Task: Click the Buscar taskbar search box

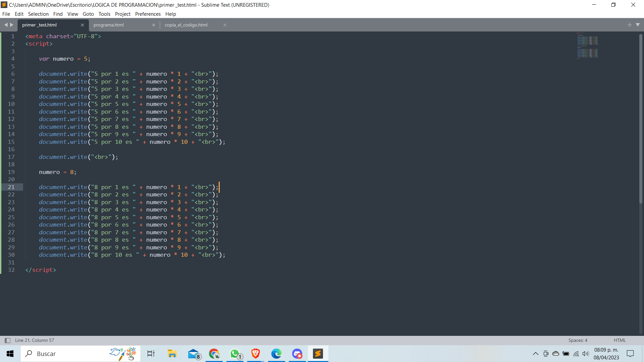Action: pos(80,354)
